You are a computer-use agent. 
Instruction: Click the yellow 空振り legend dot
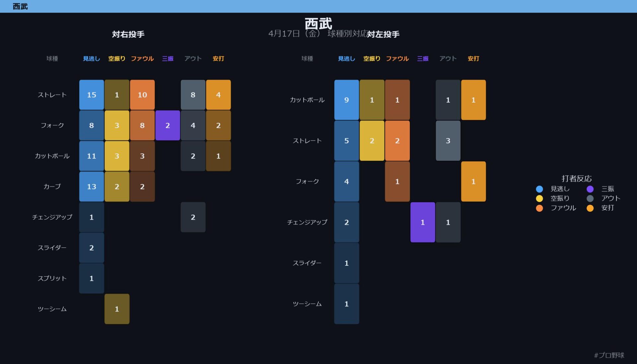[539, 198]
